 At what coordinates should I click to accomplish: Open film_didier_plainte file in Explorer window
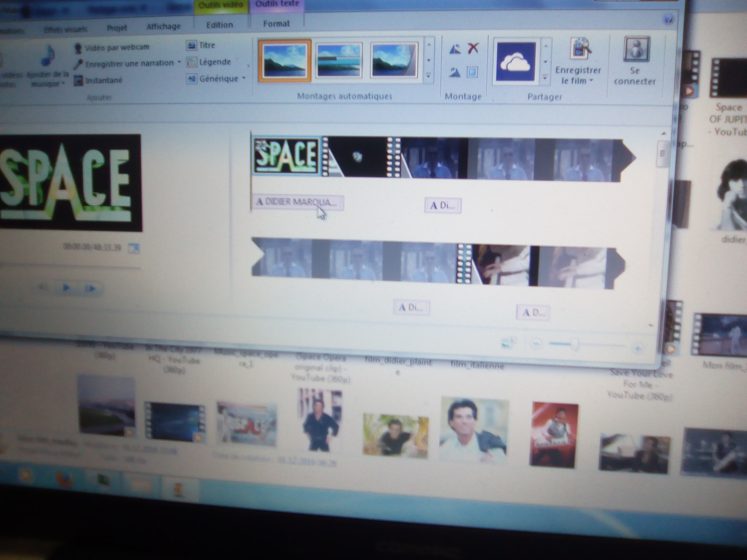coord(398,366)
